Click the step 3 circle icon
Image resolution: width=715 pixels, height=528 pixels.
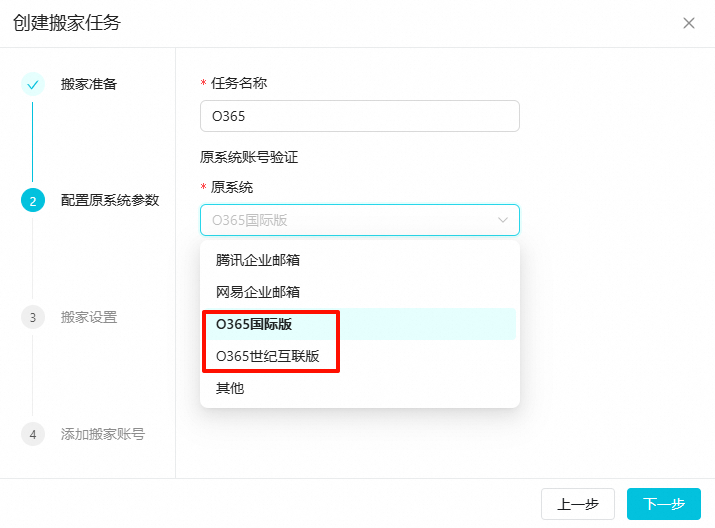pos(33,317)
